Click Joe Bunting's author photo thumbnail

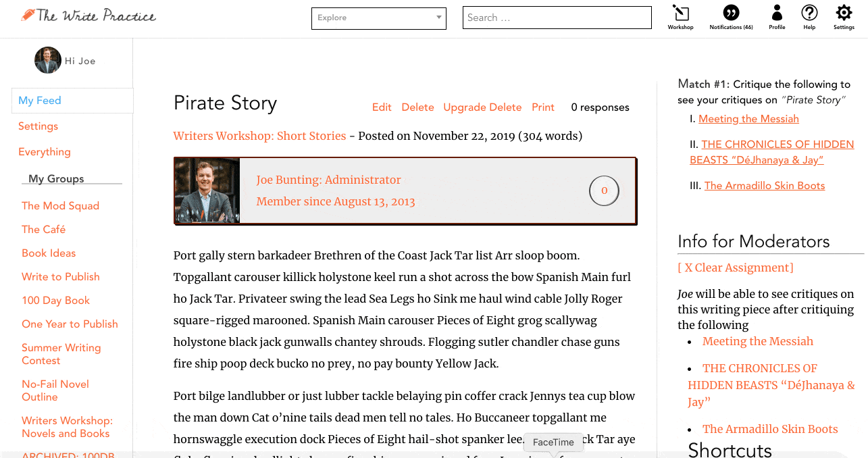[207, 190]
